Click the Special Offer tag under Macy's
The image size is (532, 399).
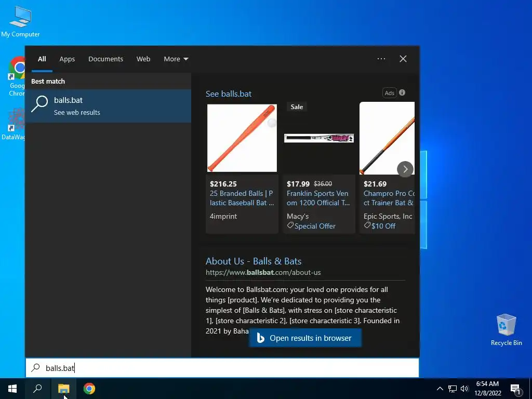click(311, 226)
